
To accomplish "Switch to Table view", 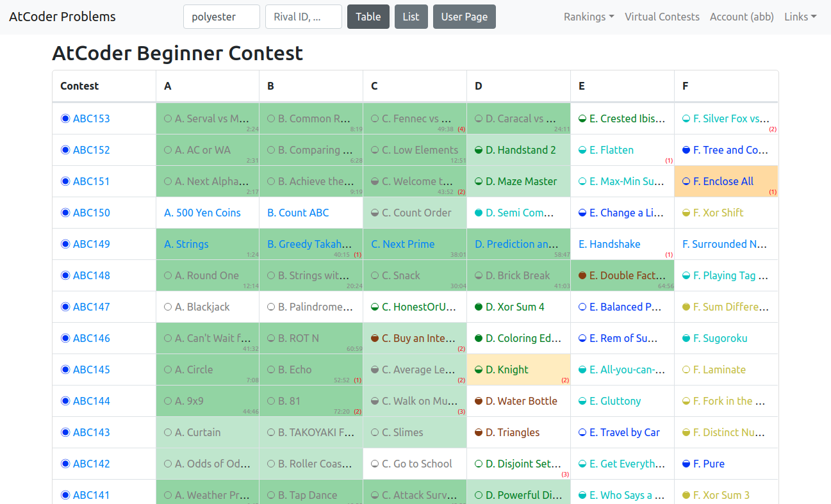I will point(368,17).
